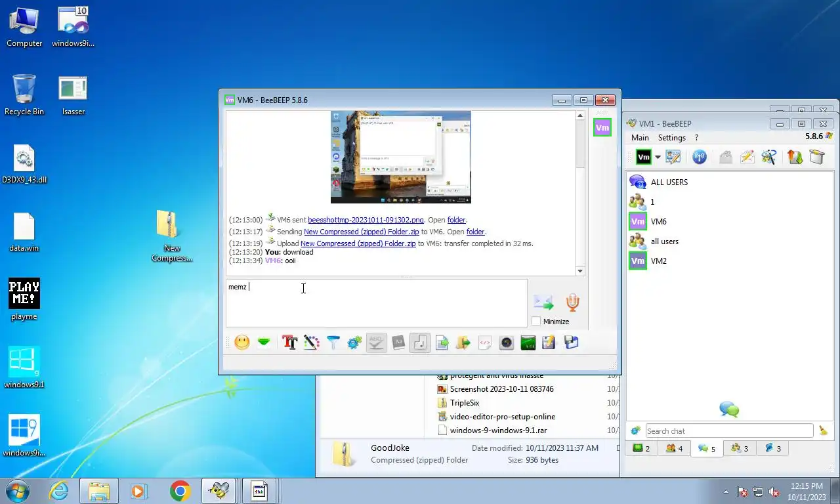The height and width of the screenshot is (504, 840).
Task: Click the blue broadcast antenna icon
Action: pos(700,157)
